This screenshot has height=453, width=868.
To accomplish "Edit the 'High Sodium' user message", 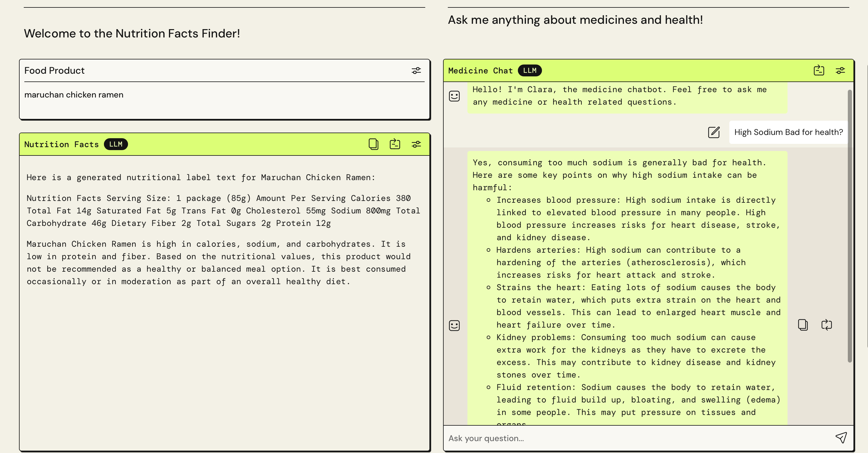I will 714,132.
